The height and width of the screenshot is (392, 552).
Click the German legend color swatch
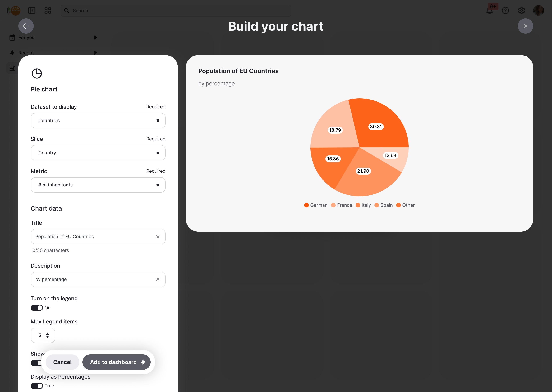[306, 205]
